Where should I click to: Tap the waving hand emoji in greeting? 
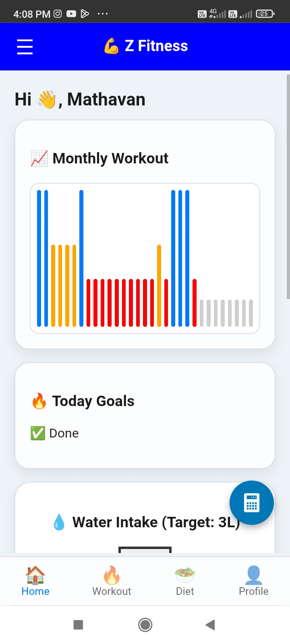click(x=47, y=99)
